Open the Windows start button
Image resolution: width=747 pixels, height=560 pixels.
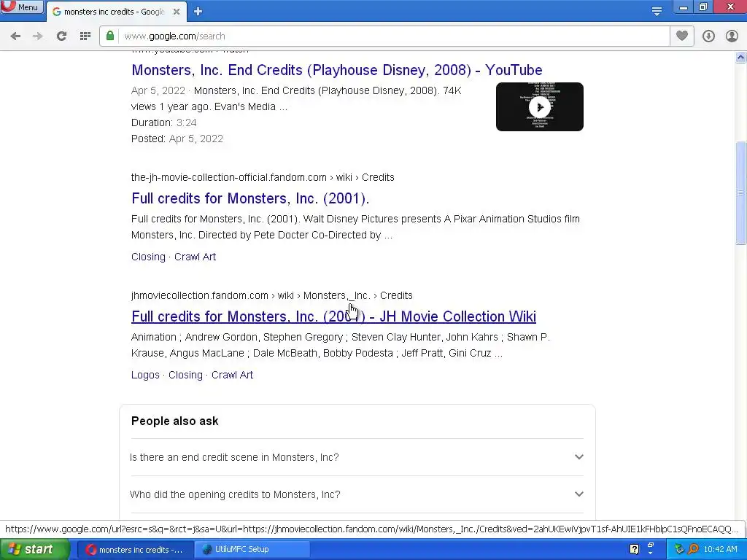(34, 550)
